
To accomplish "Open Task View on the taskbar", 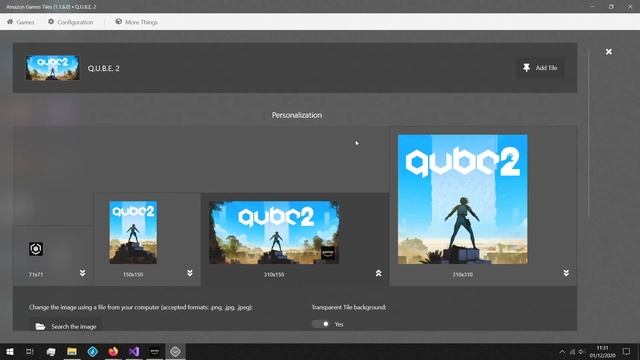I will (30, 351).
